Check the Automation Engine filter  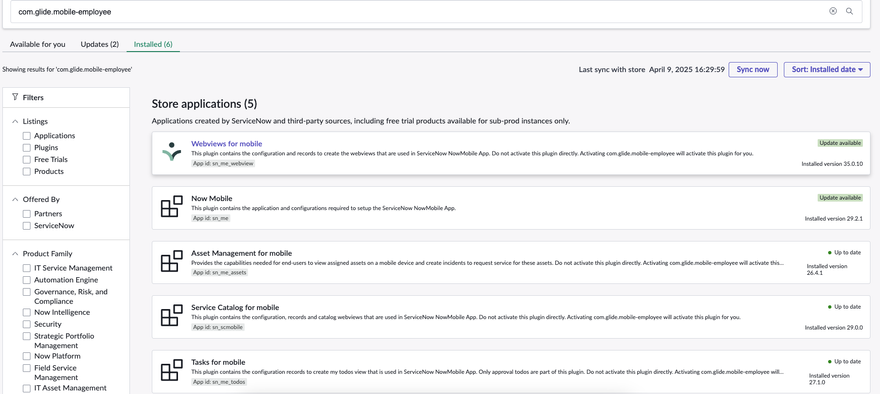[26, 280]
